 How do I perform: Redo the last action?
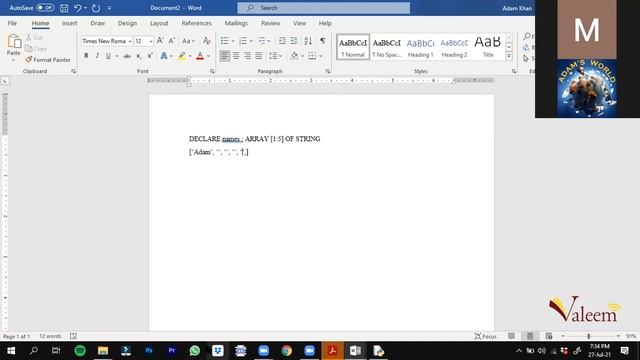96,8
